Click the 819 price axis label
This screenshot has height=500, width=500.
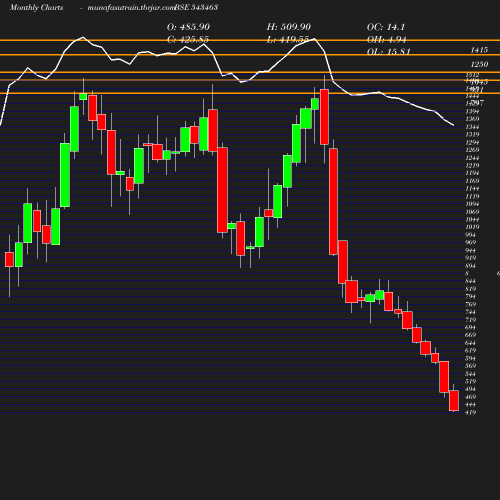pos(470,289)
